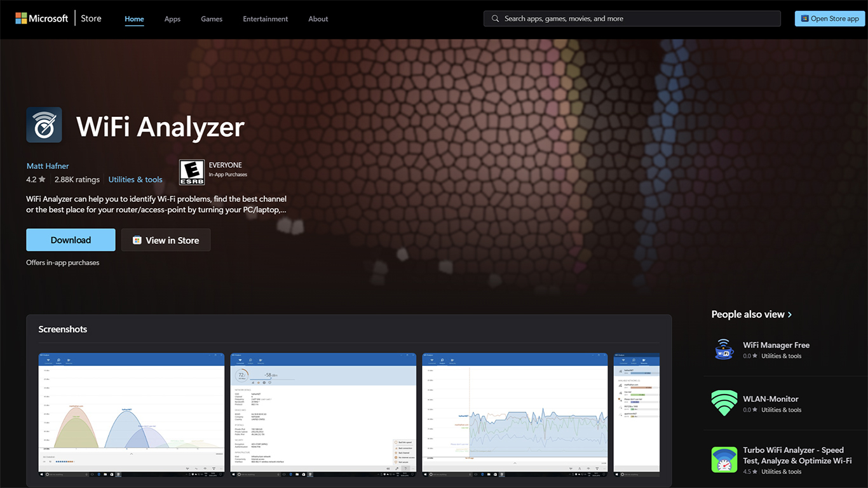The width and height of the screenshot is (868, 488).
Task: Go to the Home tab
Action: (x=134, y=19)
